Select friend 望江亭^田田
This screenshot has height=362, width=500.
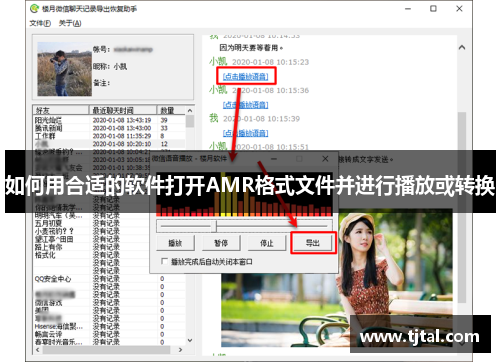pos(54,239)
